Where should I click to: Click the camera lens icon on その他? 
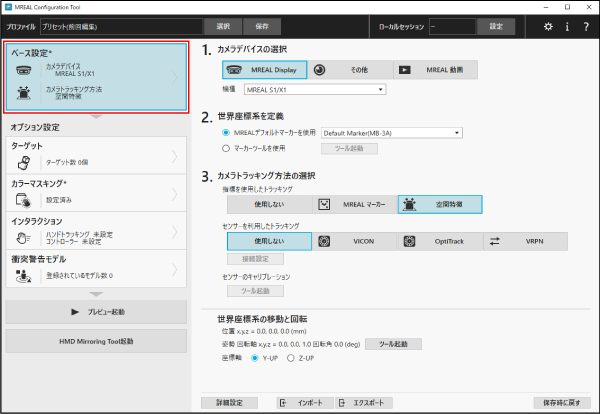click(320, 70)
